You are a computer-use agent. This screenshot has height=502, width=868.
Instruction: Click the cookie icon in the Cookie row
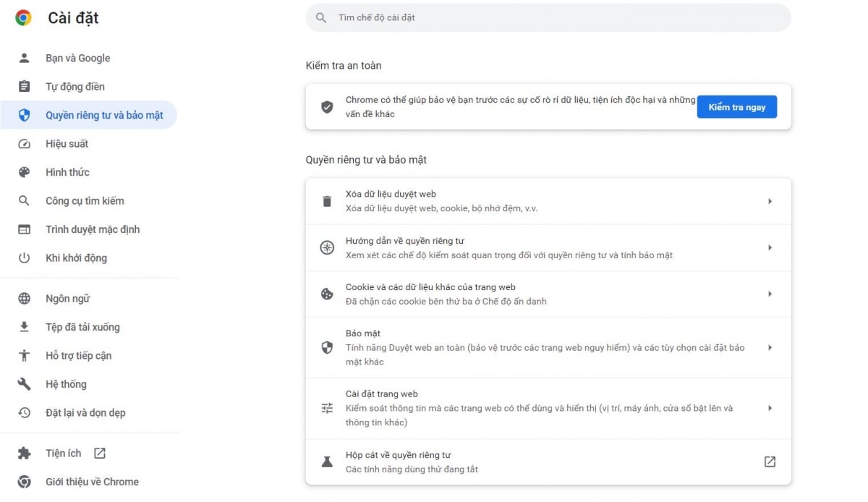tap(327, 294)
